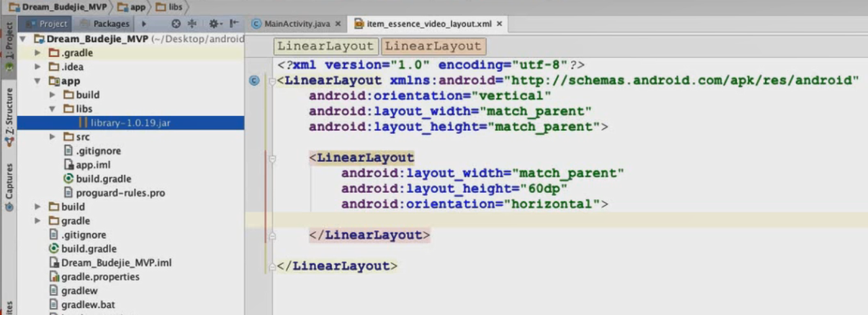The image size is (868, 315).
Task: Click the first LinearLayout breadcrumb in editor
Action: 325,46
